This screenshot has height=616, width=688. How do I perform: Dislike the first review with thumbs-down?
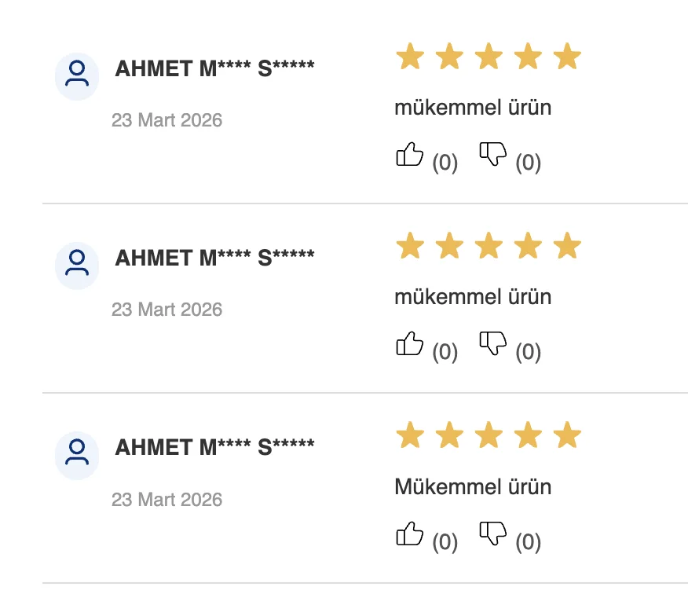tap(492, 154)
